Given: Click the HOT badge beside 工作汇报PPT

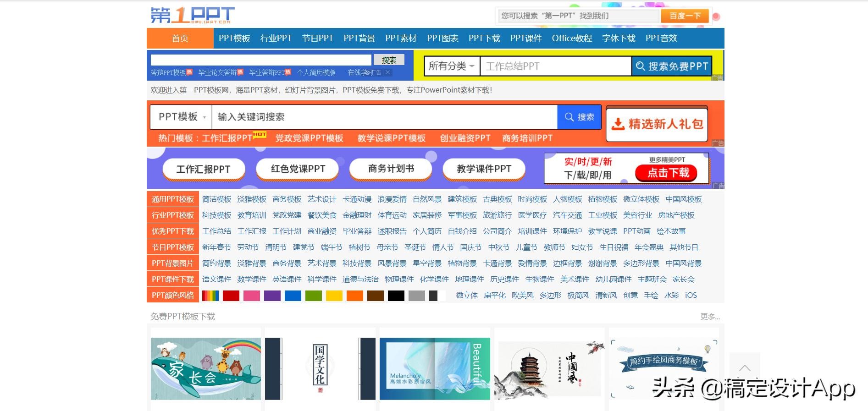Looking at the screenshot, I should (260, 134).
